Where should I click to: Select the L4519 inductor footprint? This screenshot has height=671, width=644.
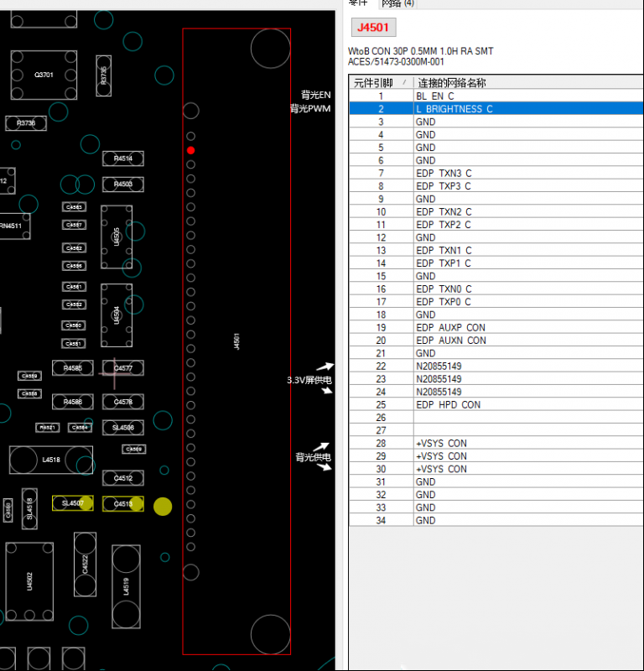pos(127,586)
